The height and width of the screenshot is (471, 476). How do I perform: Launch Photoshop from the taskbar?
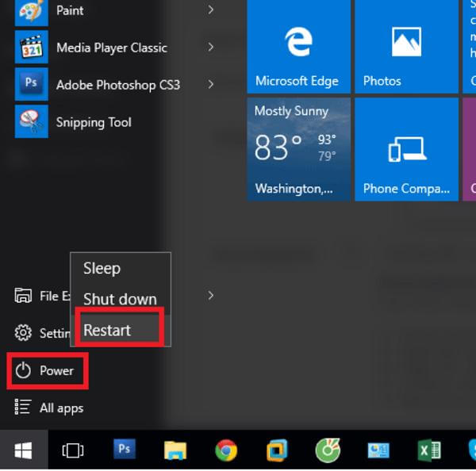coord(124,449)
